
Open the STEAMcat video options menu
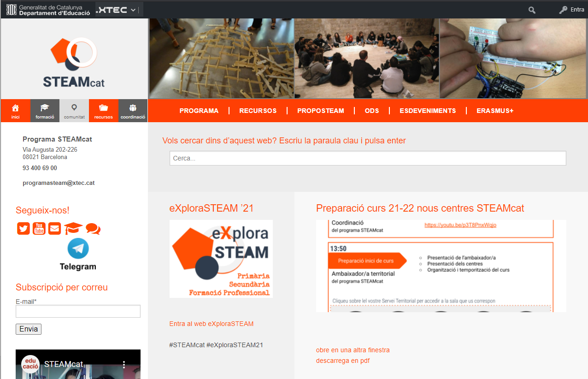pos(124,364)
